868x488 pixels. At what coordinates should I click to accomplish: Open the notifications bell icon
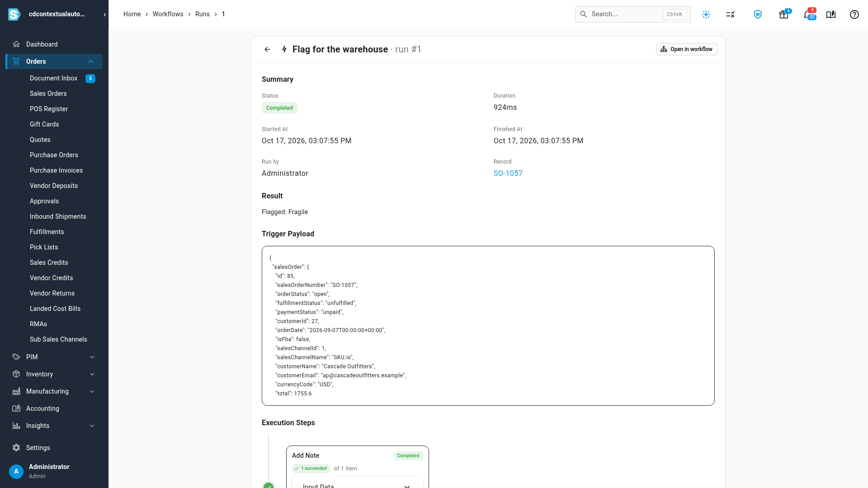tap(808, 14)
